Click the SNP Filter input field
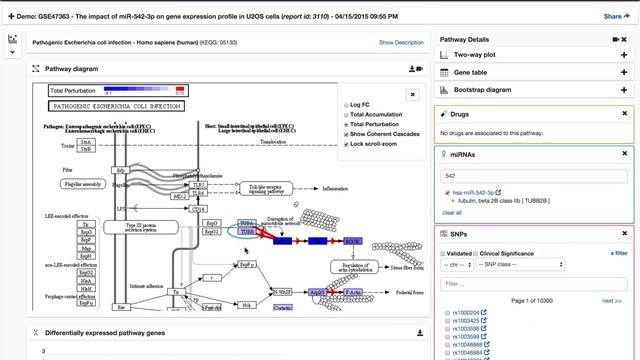Viewport: 640px width, 360px height. [x=534, y=284]
